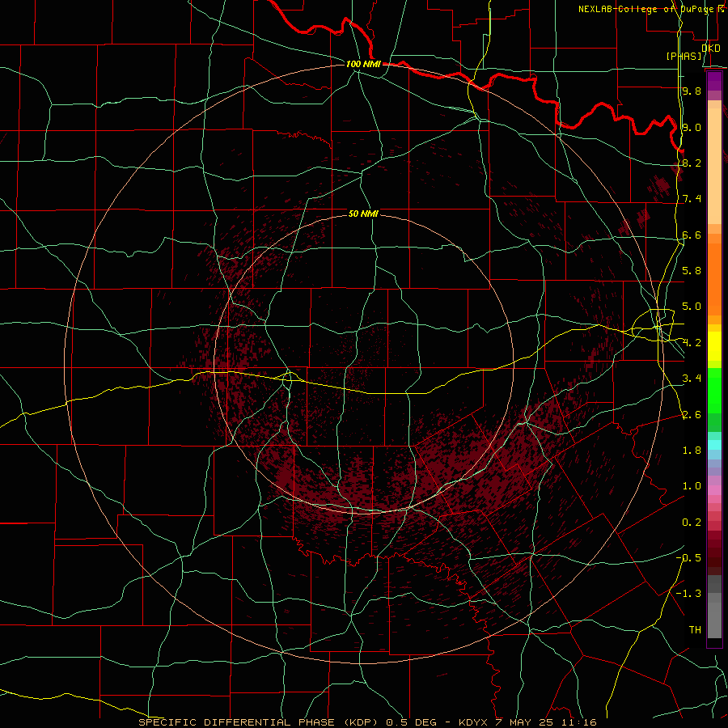728x728 pixels.
Task: Pick the pink segment of the color bar
Action: (x=714, y=490)
